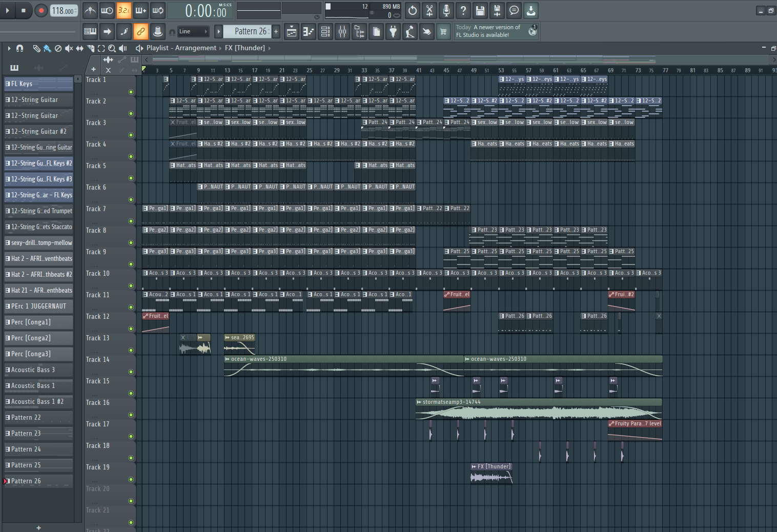777x532 pixels.
Task: Click the stormatseamp3-14744 audio clip
Action: tap(539, 410)
